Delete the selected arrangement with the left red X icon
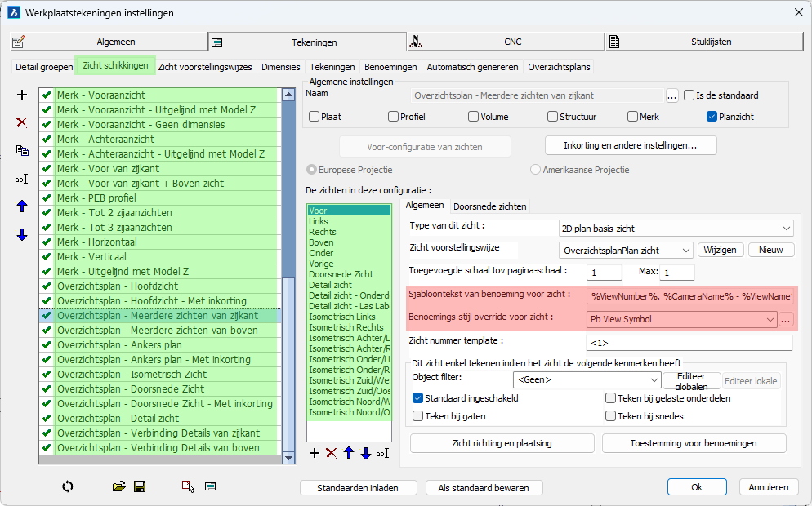812x506 pixels. 22,122
